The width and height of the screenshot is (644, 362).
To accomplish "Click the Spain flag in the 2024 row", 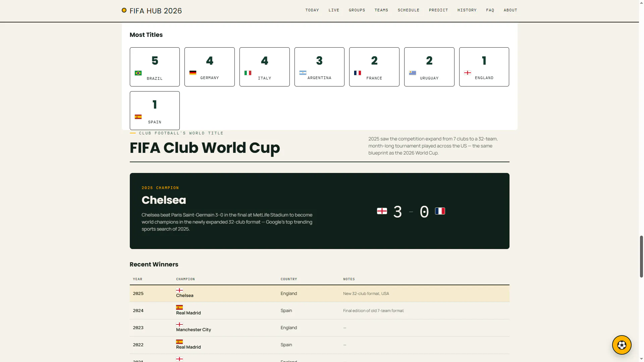I will (x=179, y=307).
